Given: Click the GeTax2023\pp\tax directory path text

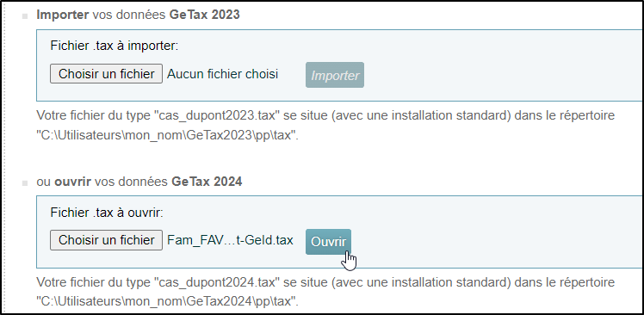Looking at the screenshot, I should pyautogui.click(x=167, y=135).
